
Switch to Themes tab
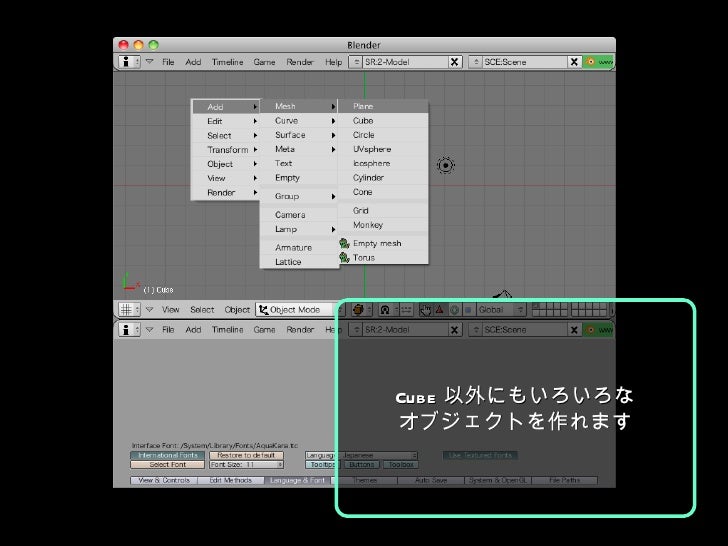[364, 480]
